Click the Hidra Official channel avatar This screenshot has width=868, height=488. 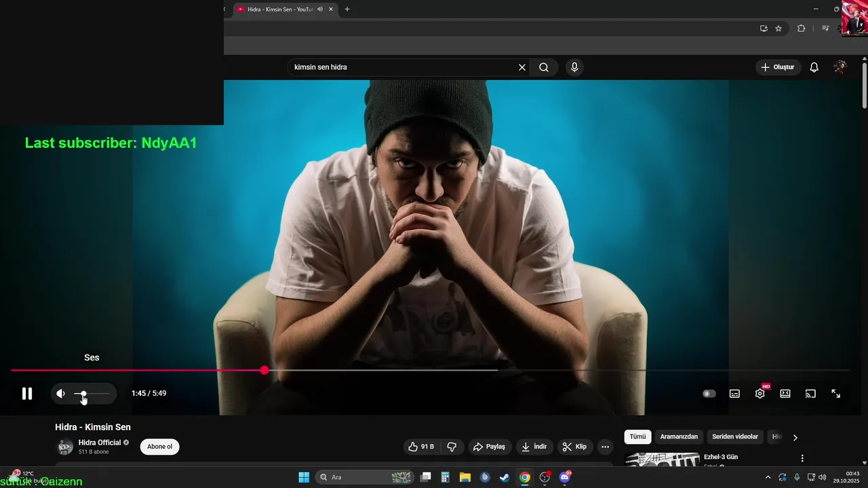[64, 447]
